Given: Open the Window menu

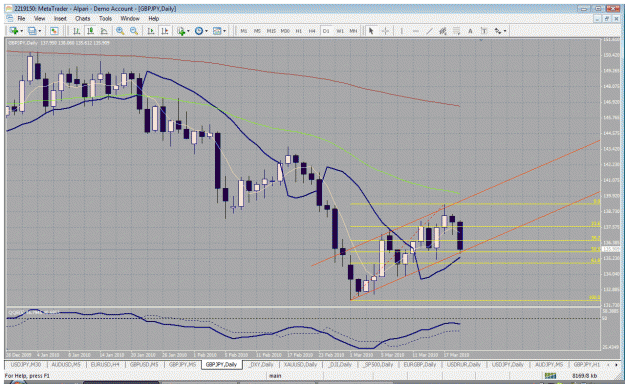Looking at the screenshot, I should pos(130,18).
